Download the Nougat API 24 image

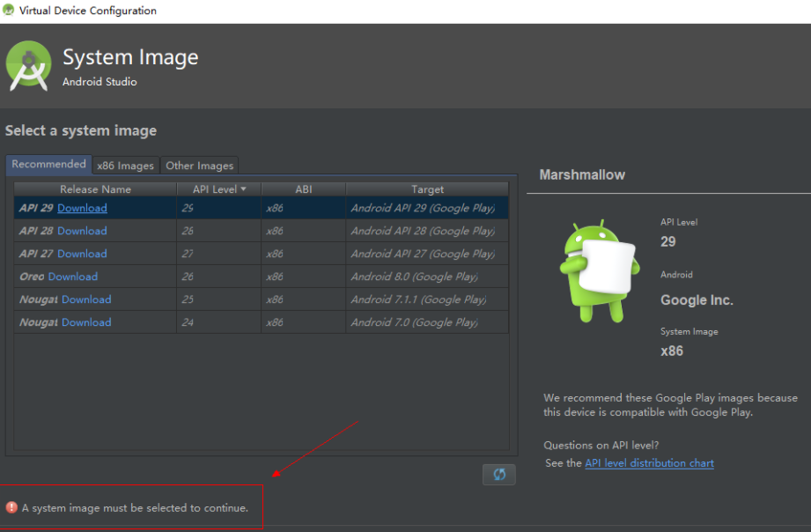pos(86,321)
